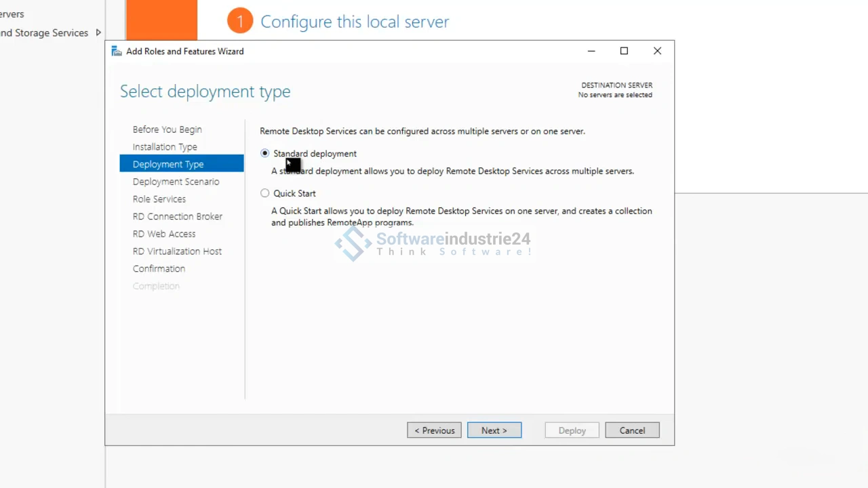This screenshot has height=488, width=868.
Task: Select File and Storage Services in navigation pane
Action: tap(44, 33)
